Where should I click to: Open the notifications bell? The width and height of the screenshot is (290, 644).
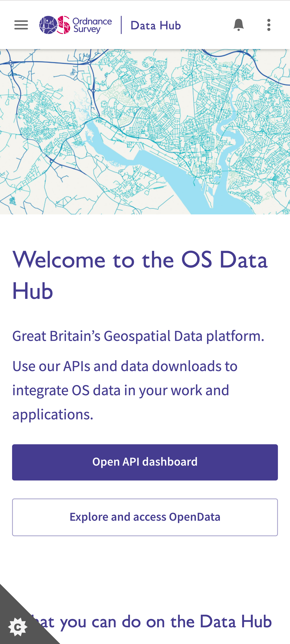coord(238,25)
